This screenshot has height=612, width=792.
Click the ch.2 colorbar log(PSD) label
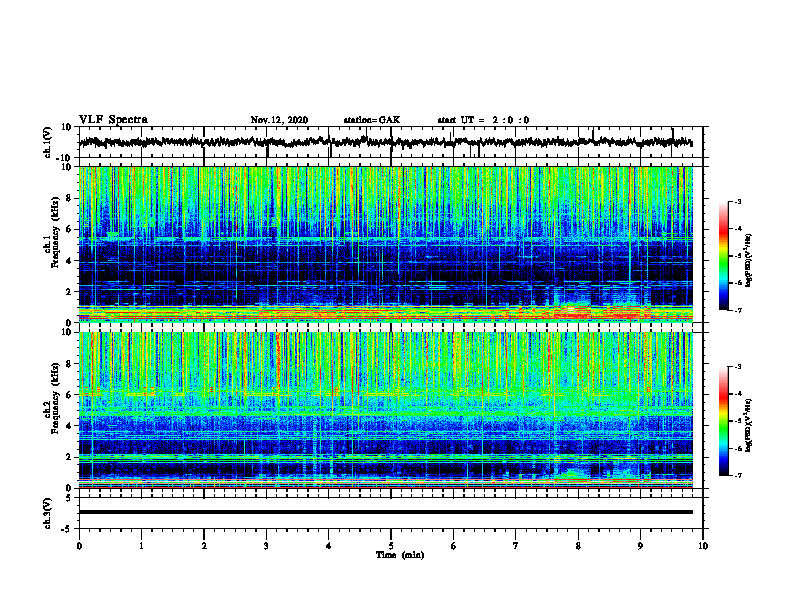748,424
